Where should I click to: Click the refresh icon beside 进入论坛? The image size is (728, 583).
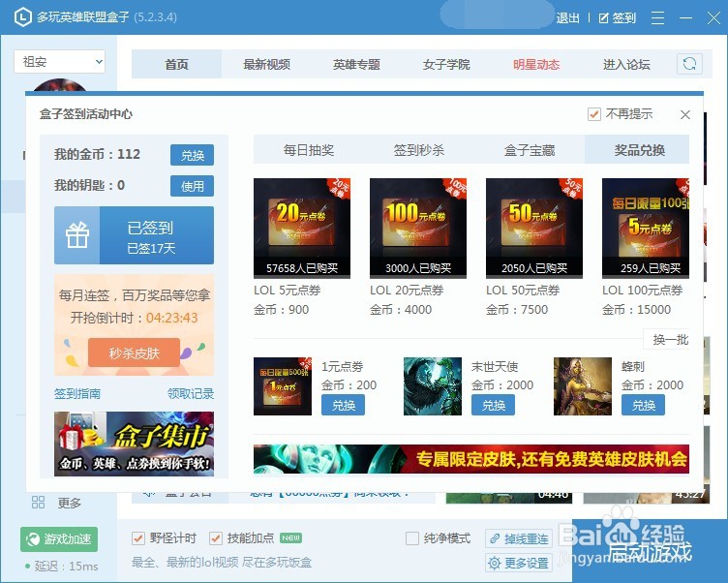pyautogui.click(x=689, y=64)
